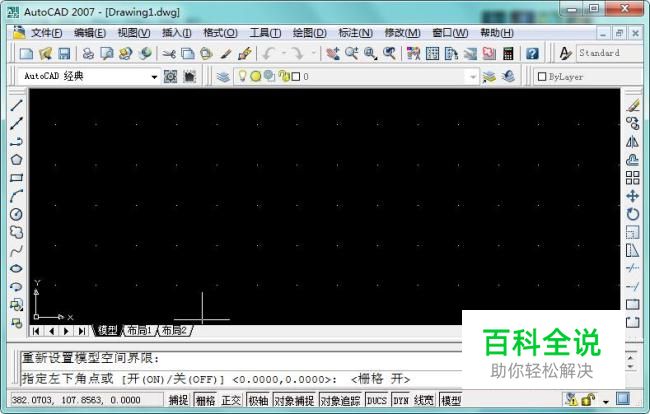Toggle the 极轴 polar tracking
This screenshot has height=414, width=650.
(258, 400)
